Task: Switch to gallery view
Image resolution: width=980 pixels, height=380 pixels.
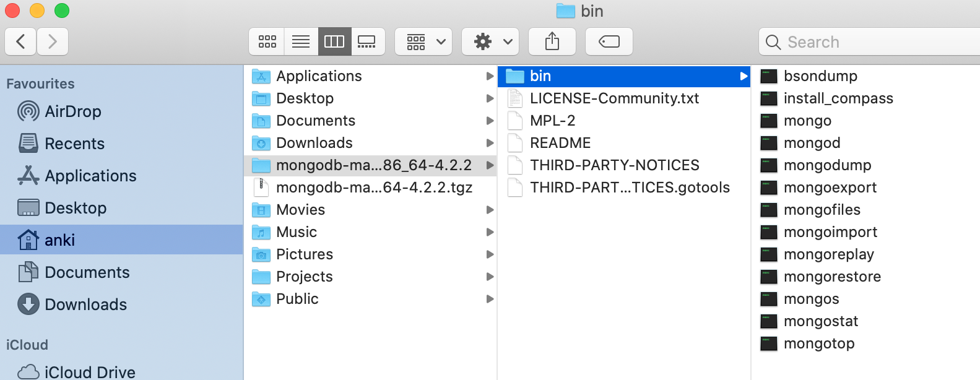Action: (x=368, y=41)
